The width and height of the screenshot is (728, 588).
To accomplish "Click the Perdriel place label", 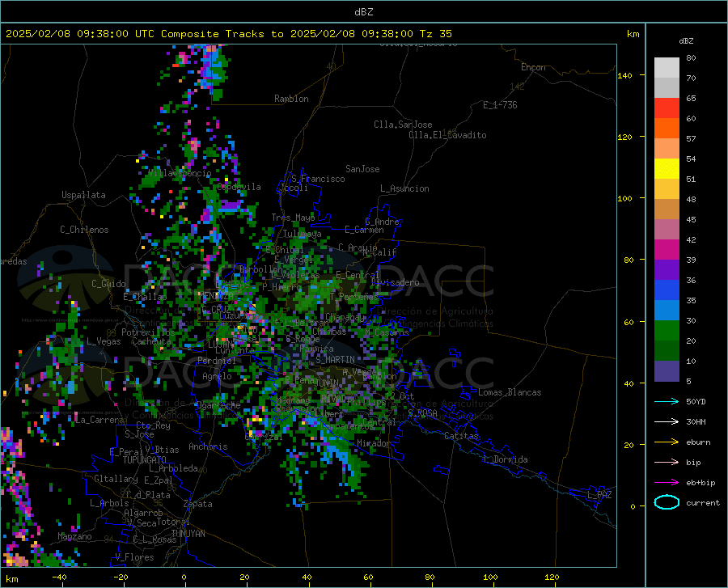I will [x=217, y=361].
